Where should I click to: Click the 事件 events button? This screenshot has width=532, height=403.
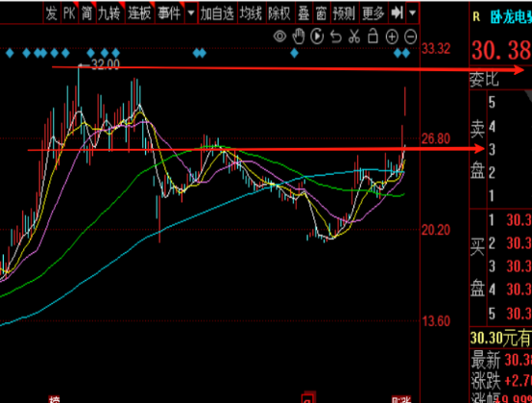tap(169, 13)
